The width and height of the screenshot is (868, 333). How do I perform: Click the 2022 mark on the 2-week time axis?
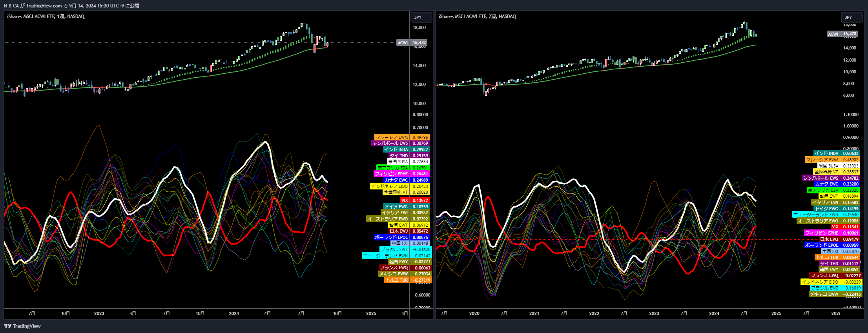pyautogui.click(x=594, y=313)
